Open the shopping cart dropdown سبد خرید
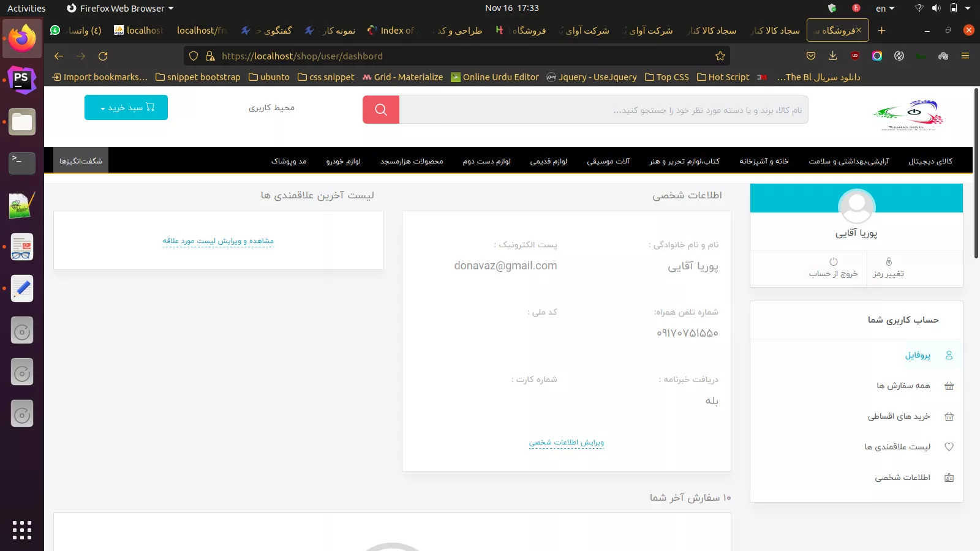The height and width of the screenshot is (551, 980). (126, 107)
